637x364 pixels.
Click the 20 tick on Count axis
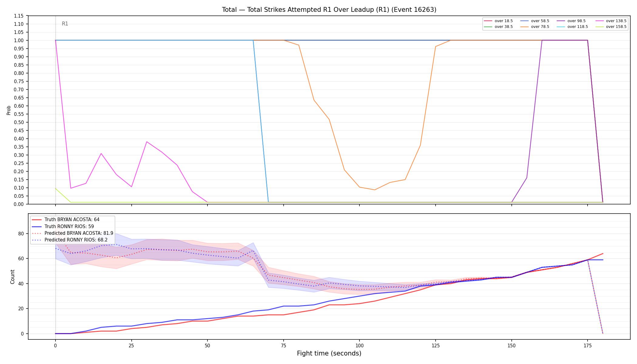[x=21, y=309]
